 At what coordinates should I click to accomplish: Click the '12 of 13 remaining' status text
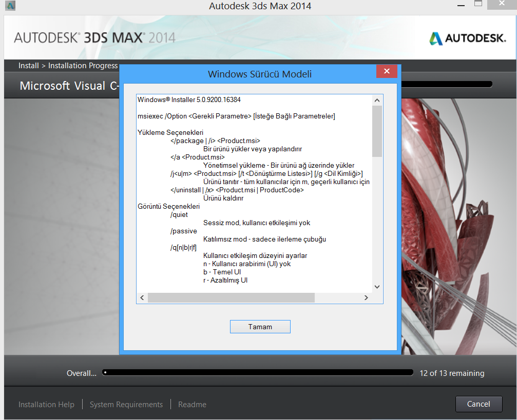(452, 373)
